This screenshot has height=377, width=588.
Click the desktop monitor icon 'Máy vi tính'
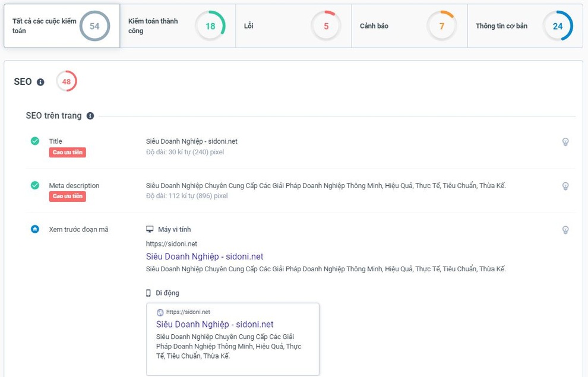coord(150,229)
